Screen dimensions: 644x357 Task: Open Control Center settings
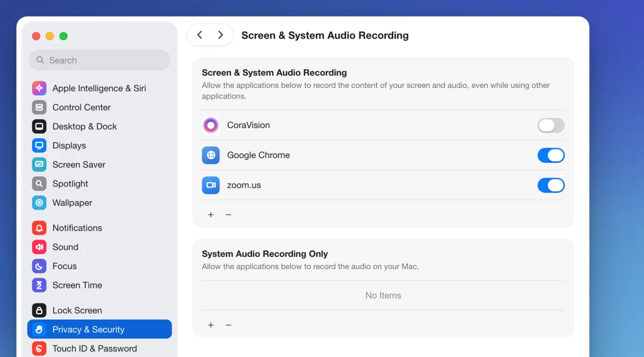pyautogui.click(x=99, y=107)
